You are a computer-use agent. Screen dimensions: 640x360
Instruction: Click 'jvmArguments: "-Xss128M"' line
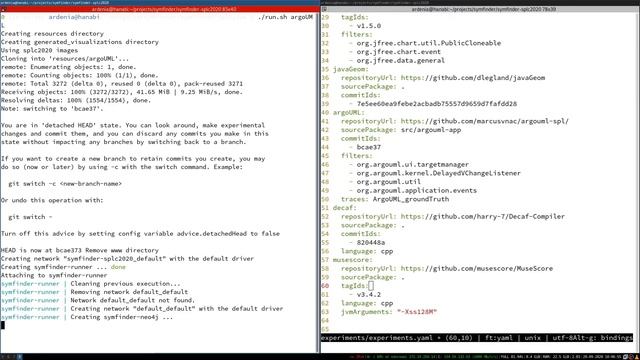tap(389, 312)
